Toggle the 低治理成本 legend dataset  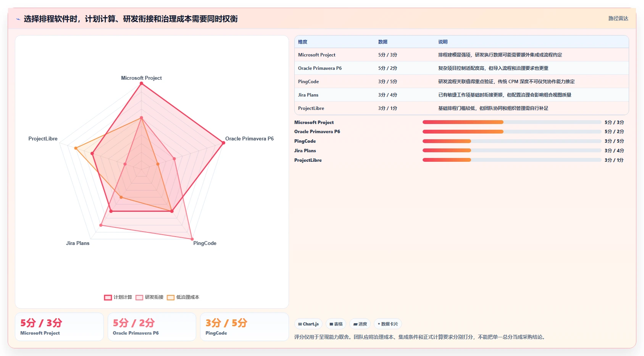click(183, 297)
